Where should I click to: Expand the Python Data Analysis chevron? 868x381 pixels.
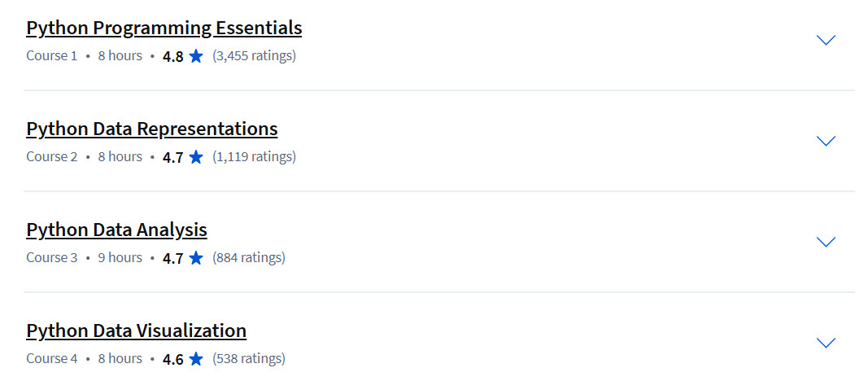click(x=826, y=242)
